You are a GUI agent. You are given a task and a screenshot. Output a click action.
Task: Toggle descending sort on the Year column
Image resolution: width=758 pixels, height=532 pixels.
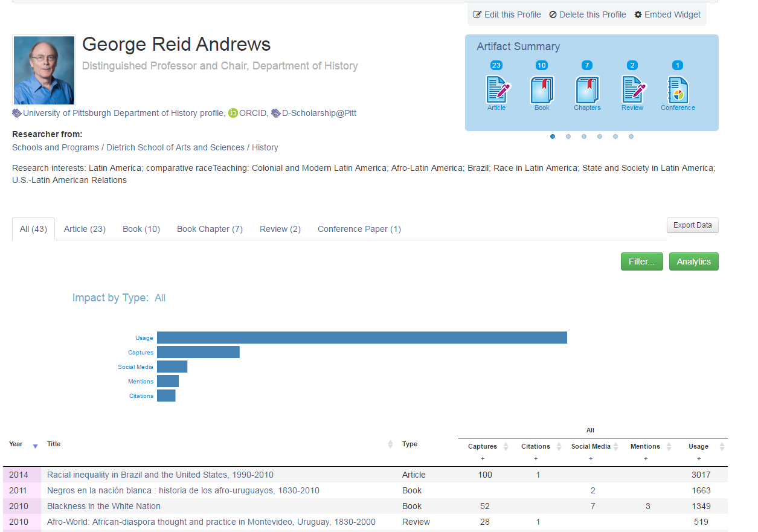tap(34, 444)
